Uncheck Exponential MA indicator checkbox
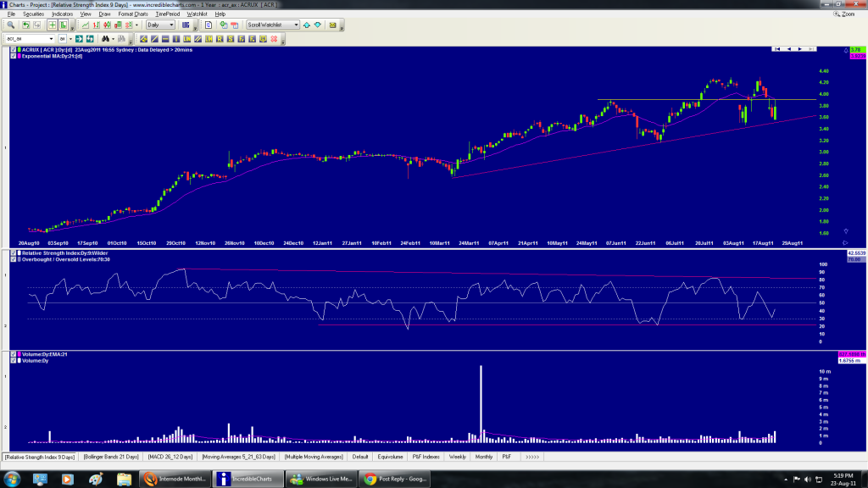This screenshot has height=488, width=868. [x=14, y=56]
